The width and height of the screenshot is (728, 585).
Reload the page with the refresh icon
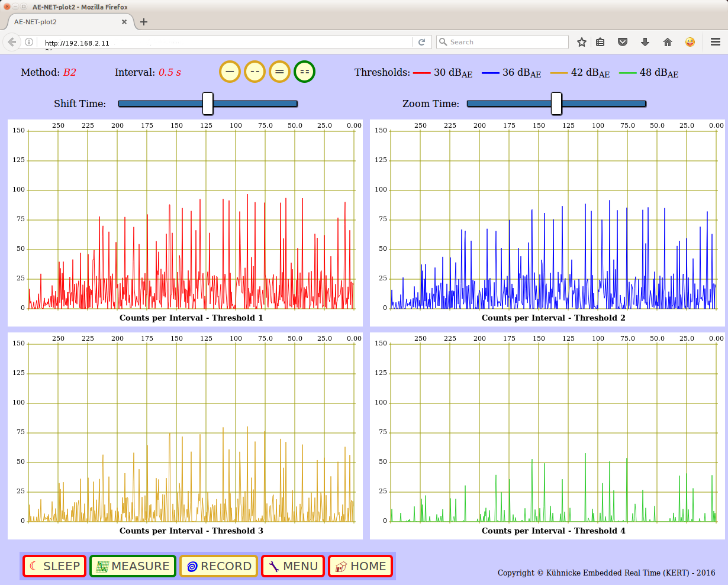pyautogui.click(x=422, y=42)
